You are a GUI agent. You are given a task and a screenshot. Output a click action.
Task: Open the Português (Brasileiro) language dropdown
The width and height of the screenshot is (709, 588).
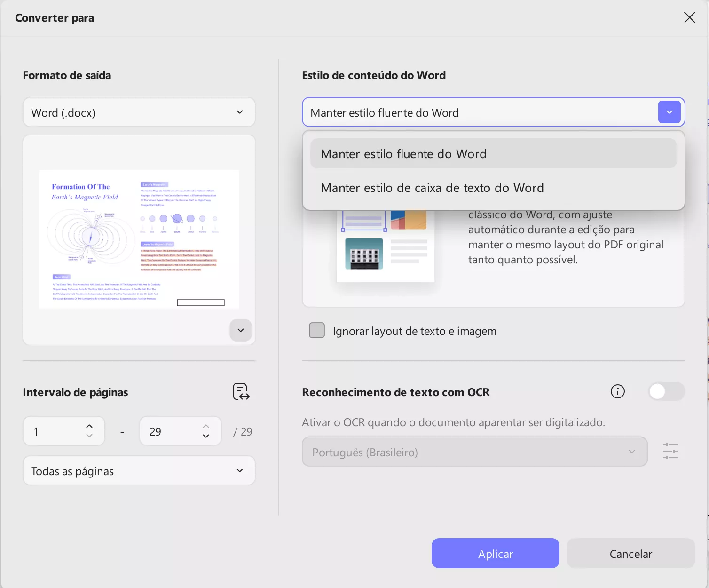(x=474, y=452)
